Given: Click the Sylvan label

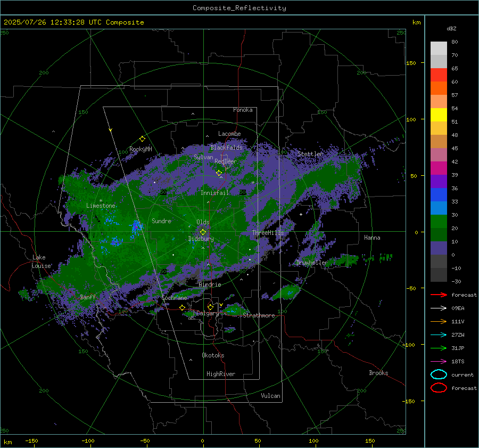Looking at the screenshot, I should coord(203,157).
